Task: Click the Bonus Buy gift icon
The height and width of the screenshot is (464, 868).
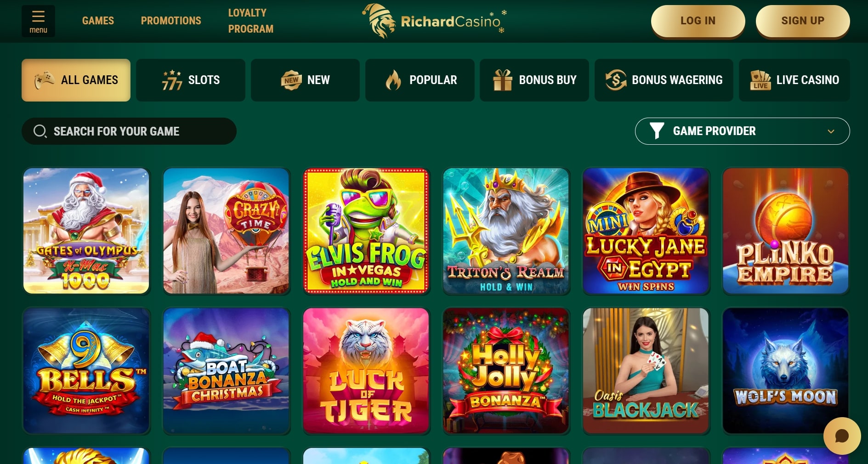Action: pos(502,80)
